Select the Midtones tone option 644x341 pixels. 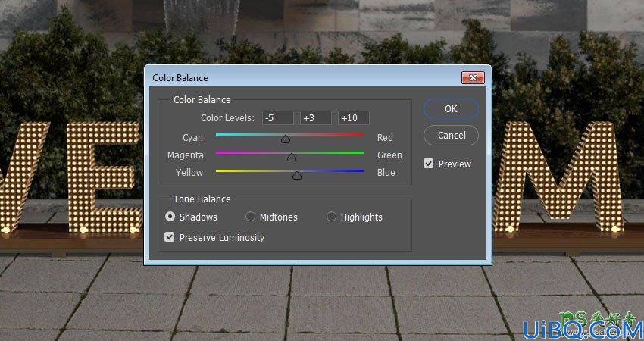pos(250,217)
